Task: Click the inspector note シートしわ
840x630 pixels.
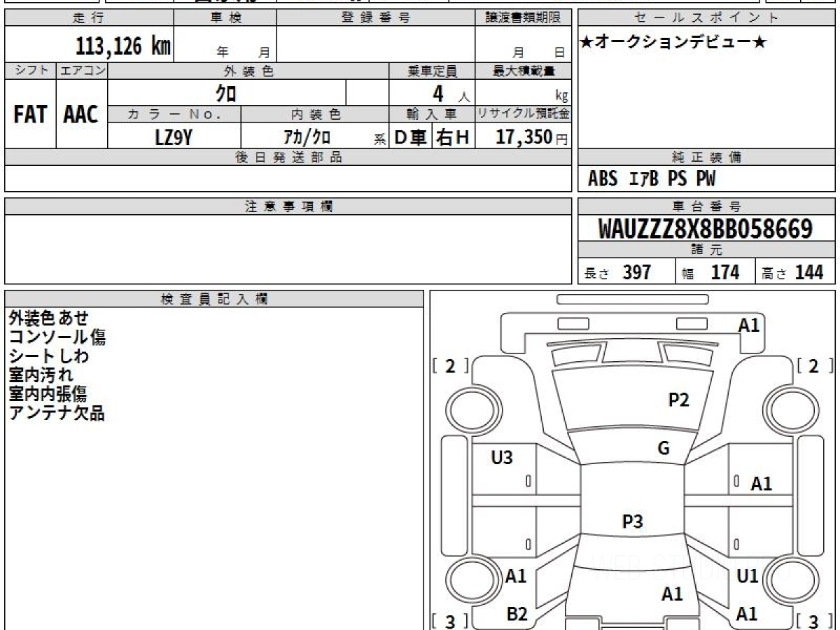Action: (x=49, y=356)
